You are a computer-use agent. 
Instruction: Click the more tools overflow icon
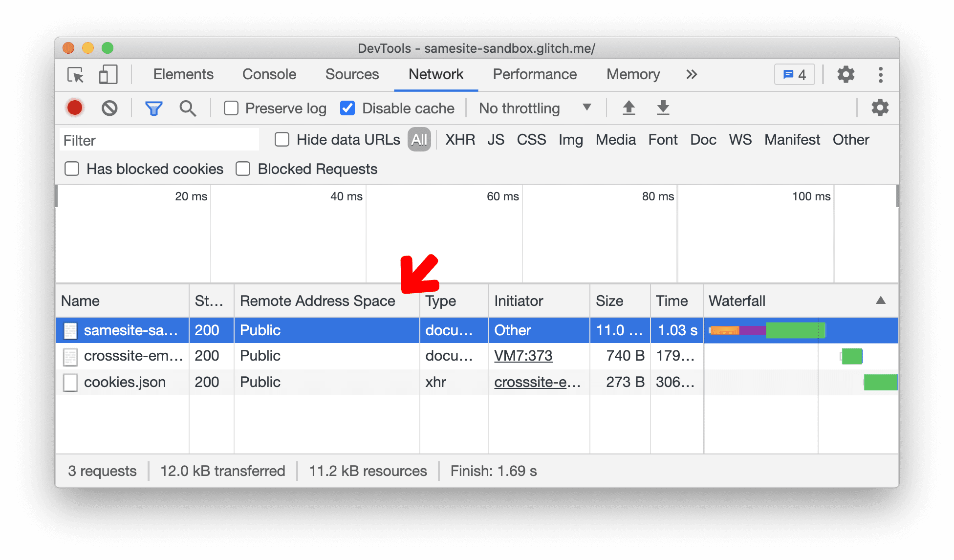[691, 74]
